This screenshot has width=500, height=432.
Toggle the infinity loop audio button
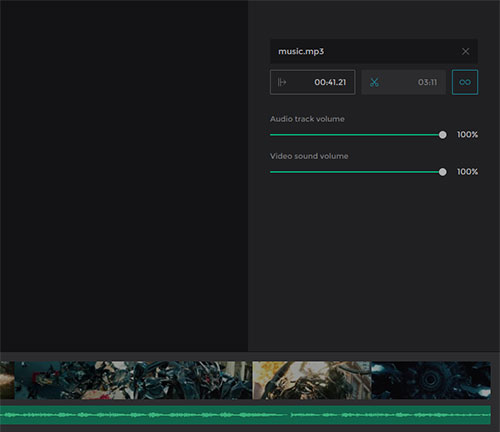[465, 82]
